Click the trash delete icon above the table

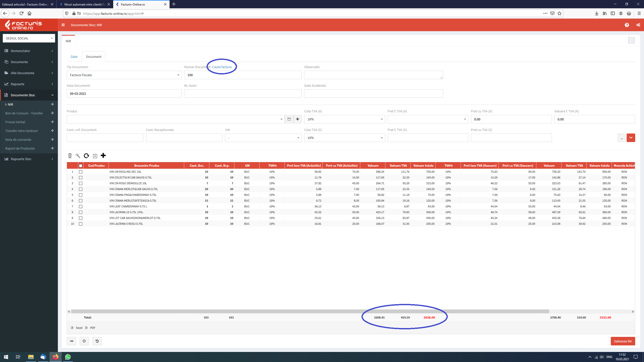(x=70, y=156)
